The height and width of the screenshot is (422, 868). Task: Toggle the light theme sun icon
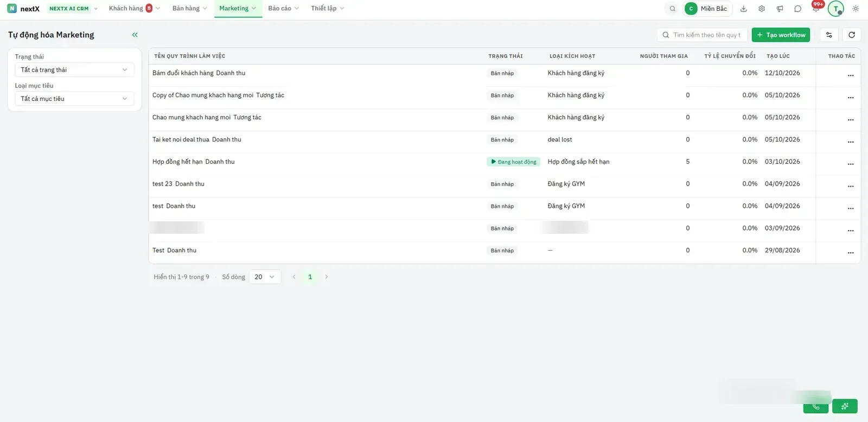click(x=856, y=9)
